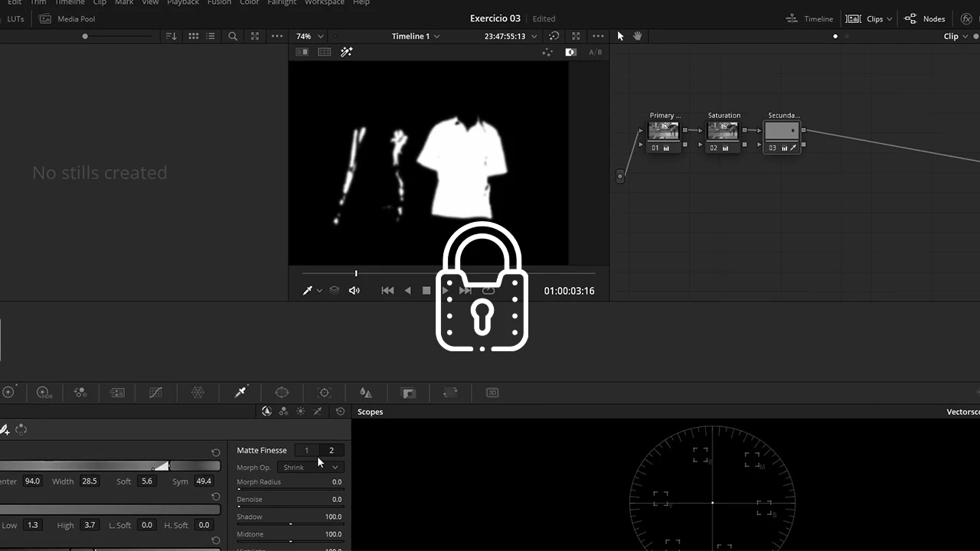The image size is (980, 551).
Task: Open viewer eyedropper mode dropdown arrow
Action: point(319,291)
